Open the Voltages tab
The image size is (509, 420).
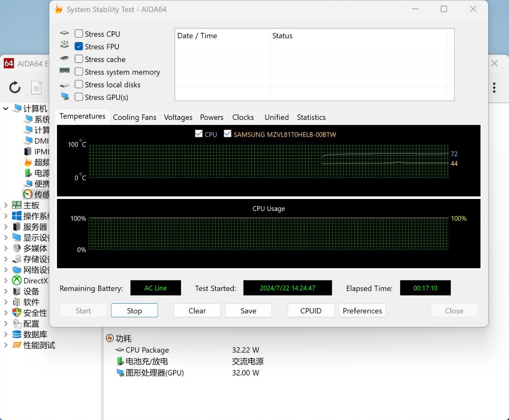tap(178, 117)
